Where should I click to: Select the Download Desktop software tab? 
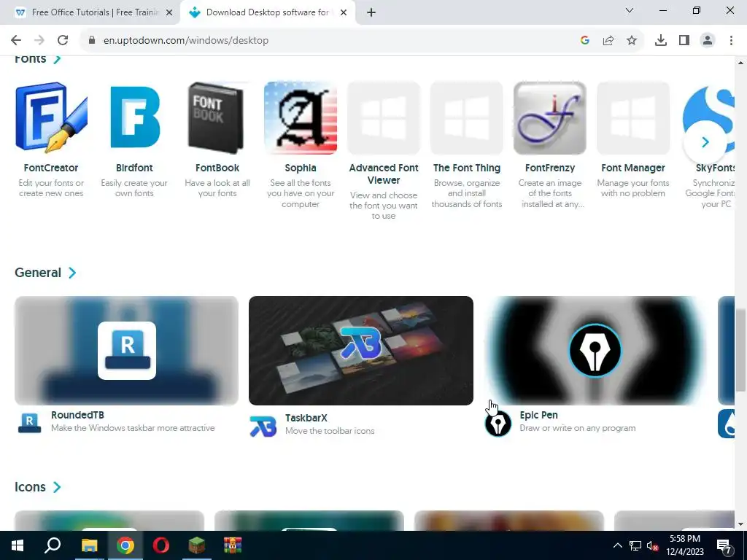pyautogui.click(x=267, y=12)
